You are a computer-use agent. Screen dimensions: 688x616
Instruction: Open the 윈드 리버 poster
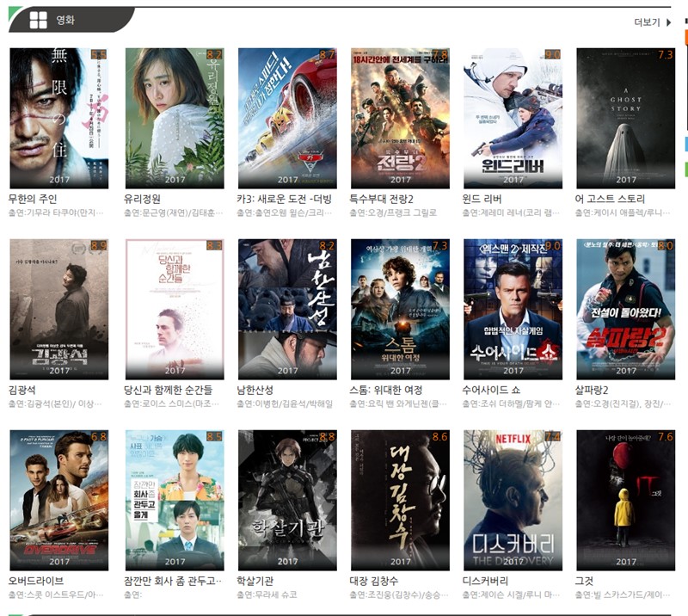pos(513,118)
